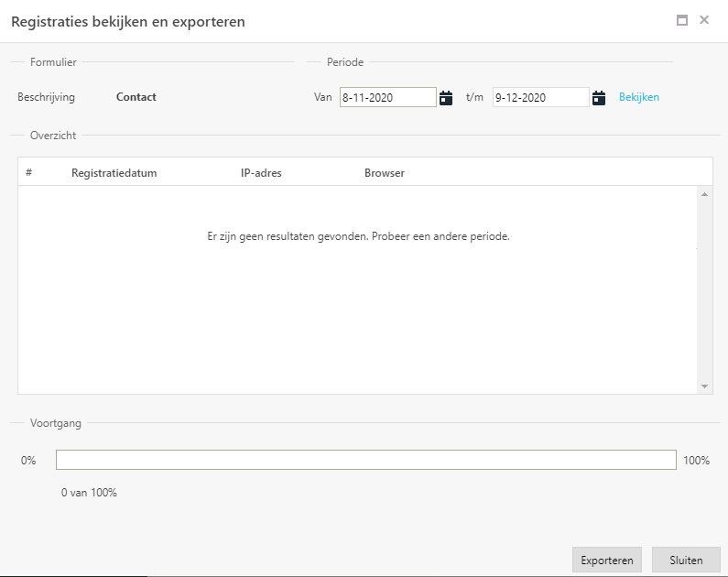Click the dialog title Registraties bekijken en exporteren
Screen dimensions: 728x577
128,22
